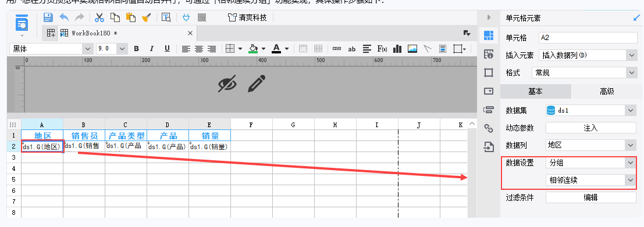Click the unmerge cells grid icon

(x=318, y=49)
